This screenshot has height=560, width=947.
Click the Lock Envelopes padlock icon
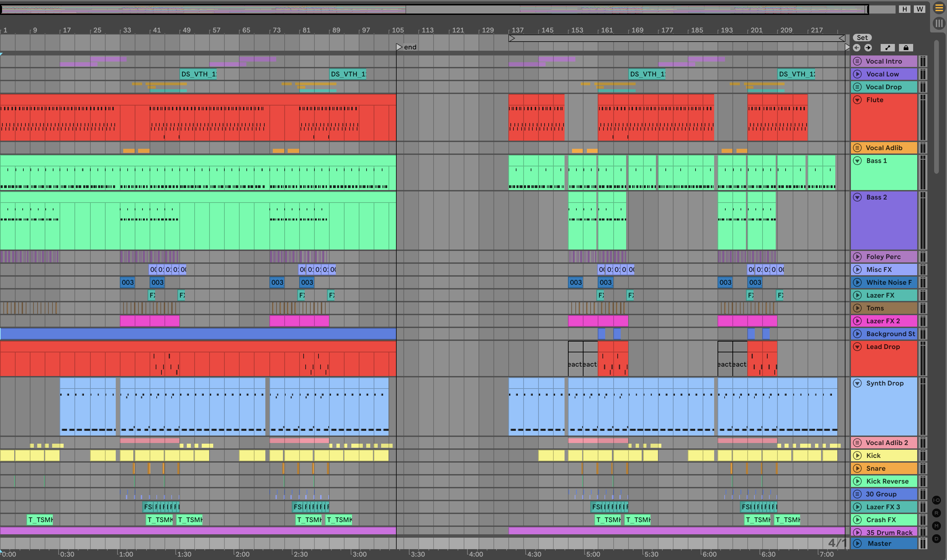pyautogui.click(x=905, y=48)
